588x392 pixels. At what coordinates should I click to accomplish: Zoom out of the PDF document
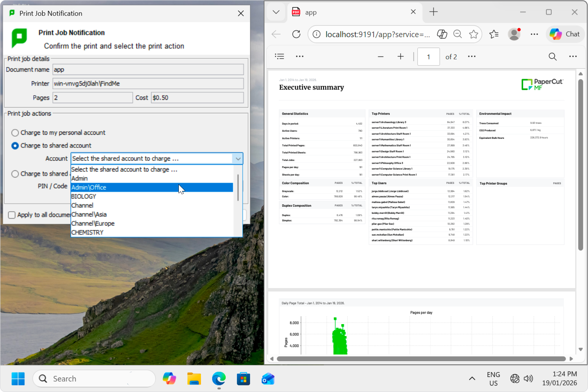[380, 57]
